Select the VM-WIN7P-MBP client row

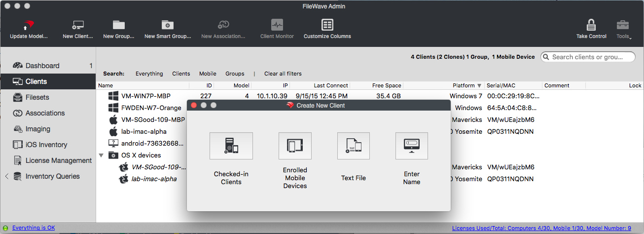370,96
